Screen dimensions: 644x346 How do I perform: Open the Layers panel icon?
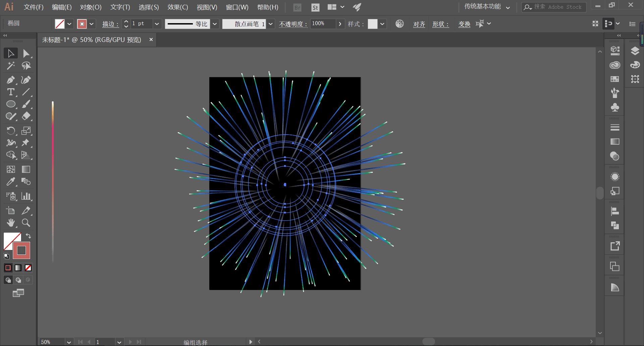[x=635, y=51]
